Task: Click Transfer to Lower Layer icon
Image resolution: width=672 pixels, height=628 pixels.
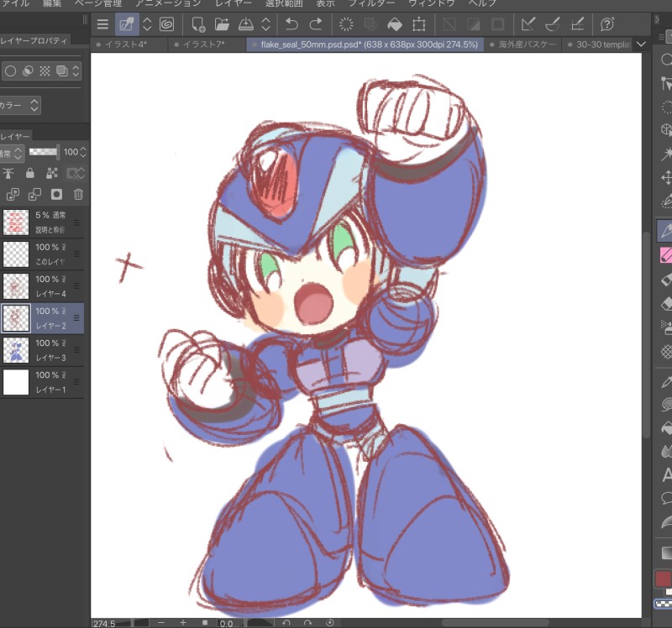Action: point(13,195)
